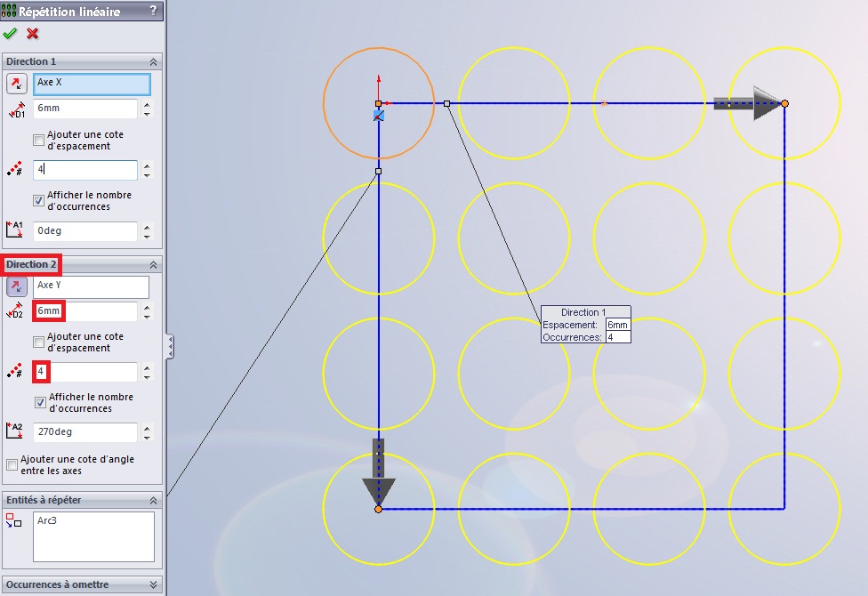Click the Espacement value in the callout

(616, 326)
